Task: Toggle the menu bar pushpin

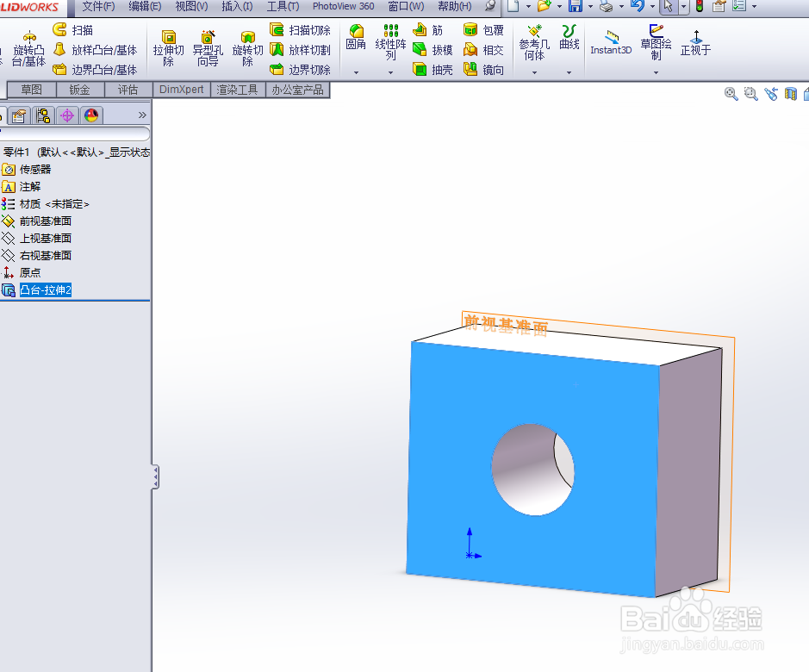Action: 490,6
